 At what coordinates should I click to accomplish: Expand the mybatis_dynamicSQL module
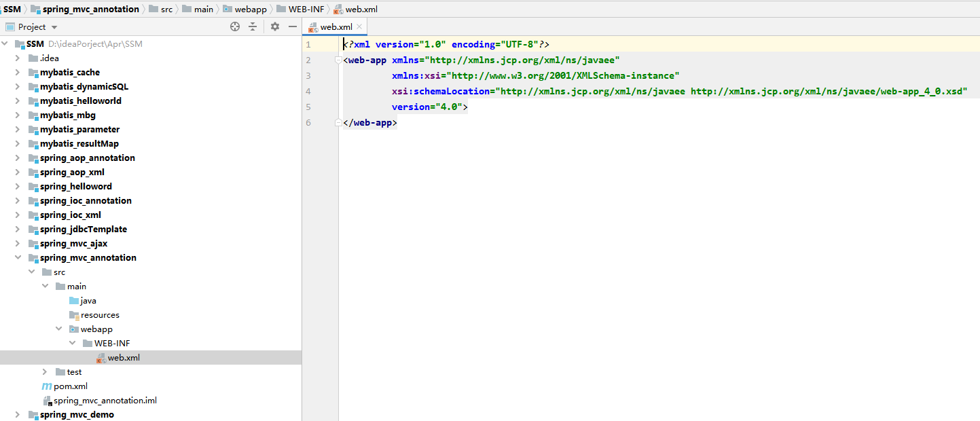(18, 86)
